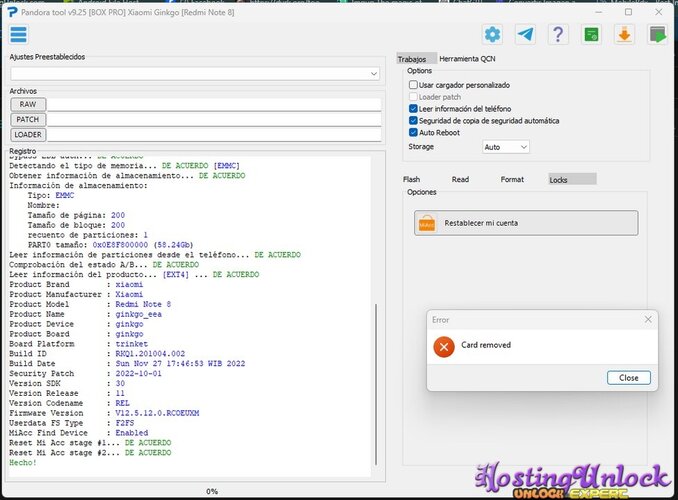
Task: Click the green exit door icon
Action: coord(657,34)
